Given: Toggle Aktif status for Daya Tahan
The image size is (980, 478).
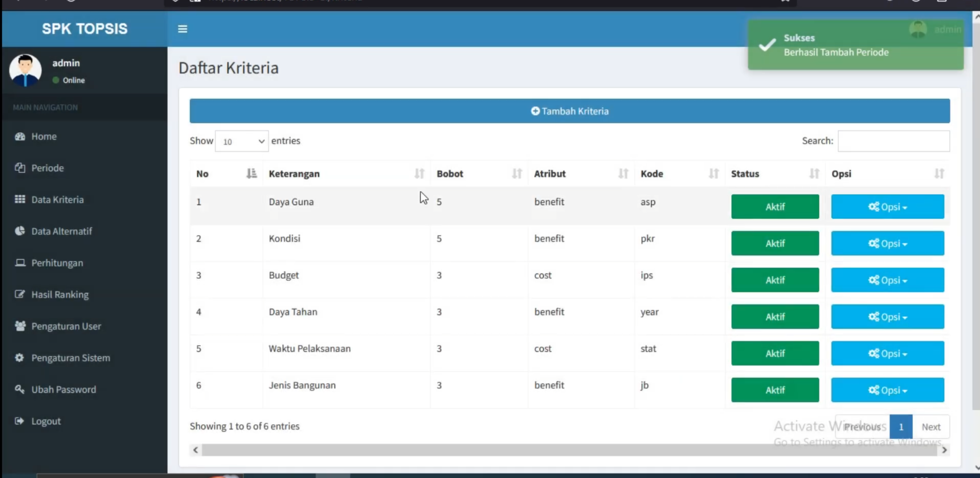Looking at the screenshot, I should [x=775, y=317].
